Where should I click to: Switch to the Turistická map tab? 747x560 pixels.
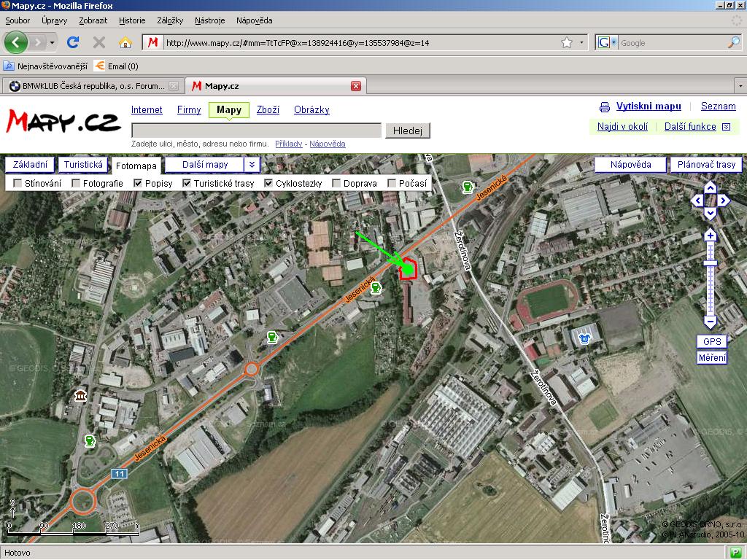[x=83, y=165]
